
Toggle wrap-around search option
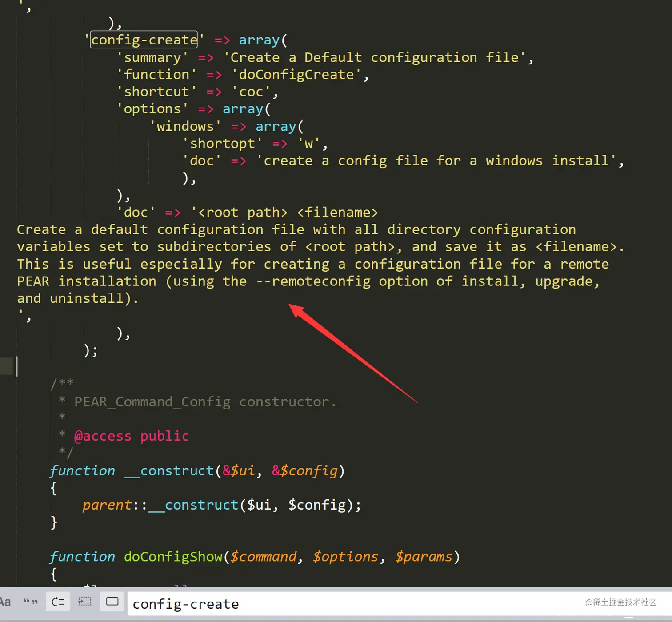[x=58, y=602]
